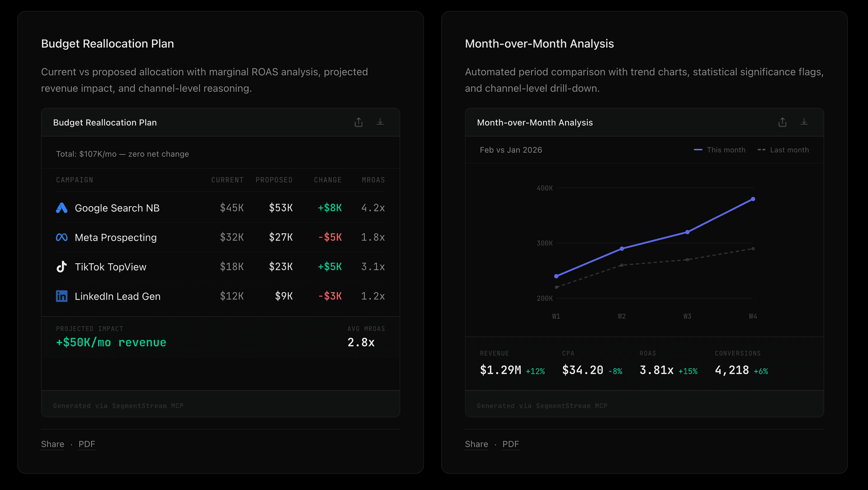The width and height of the screenshot is (868, 490).
Task: Open the Share link below Budget Reallocation Plan
Action: coord(52,444)
